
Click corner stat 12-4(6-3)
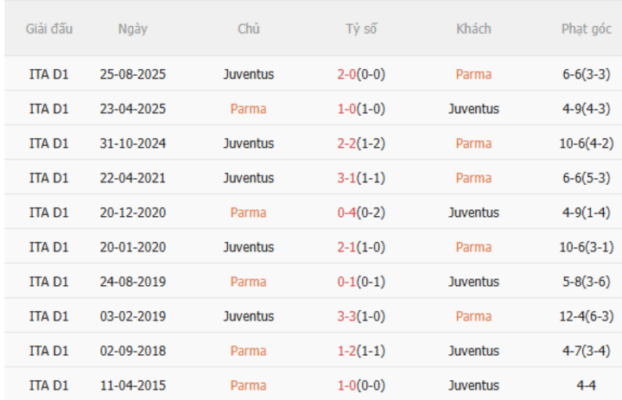pyautogui.click(x=587, y=316)
